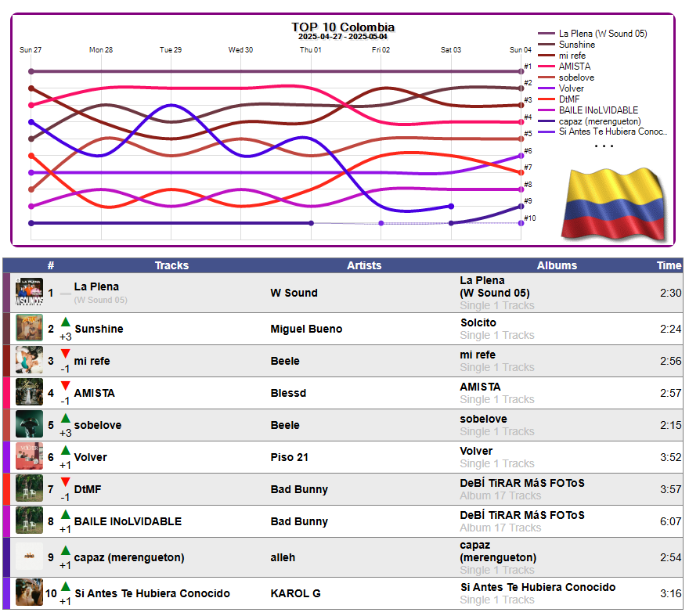689x616 pixels.
Task: Click green up arrow beside Si Antes Te Hubiera Conocido
Action: click(66, 586)
